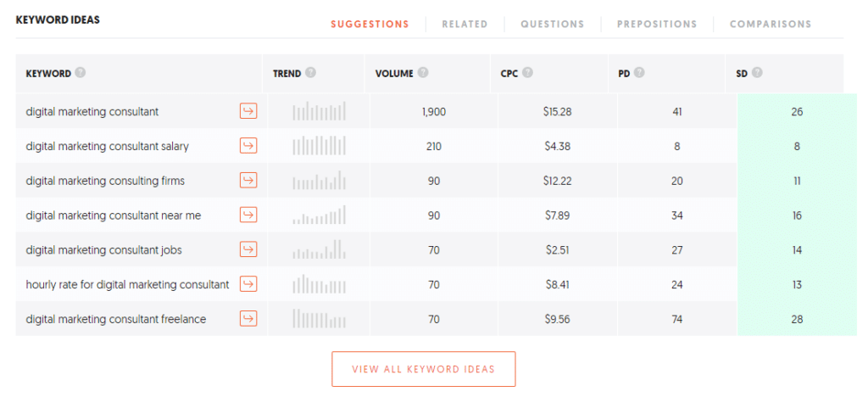Click the Keyword Ideas heading
Viewport: 868px width, 397px height.
coord(58,20)
